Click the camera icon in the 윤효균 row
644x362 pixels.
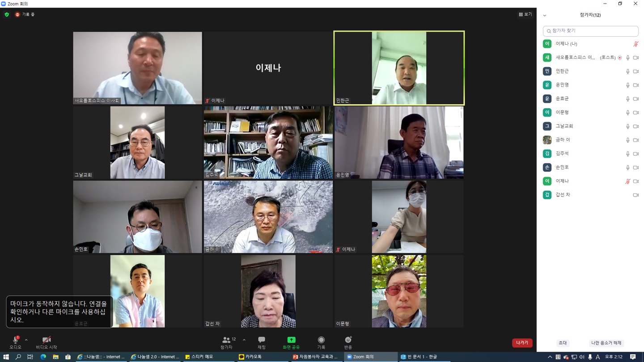click(x=636, y=99)
